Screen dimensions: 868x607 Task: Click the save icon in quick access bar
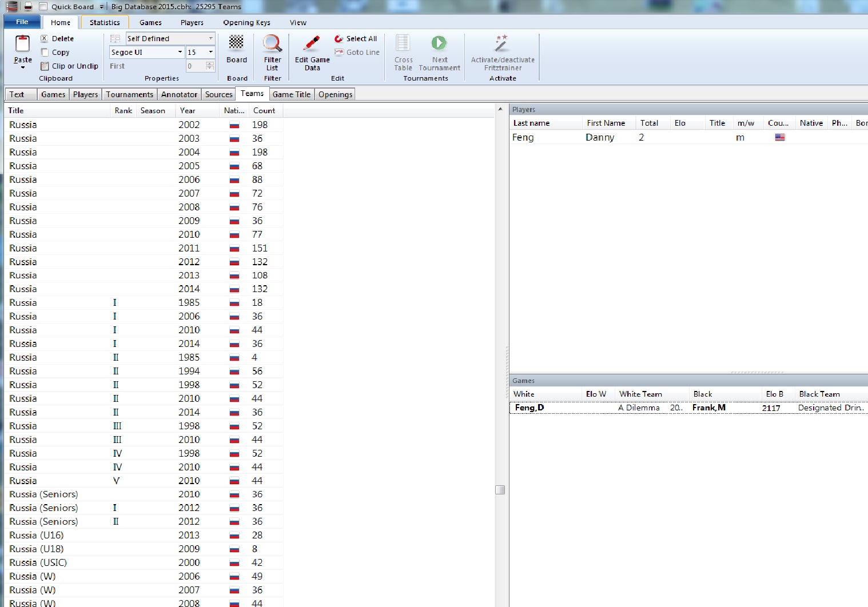pos(28,6)
